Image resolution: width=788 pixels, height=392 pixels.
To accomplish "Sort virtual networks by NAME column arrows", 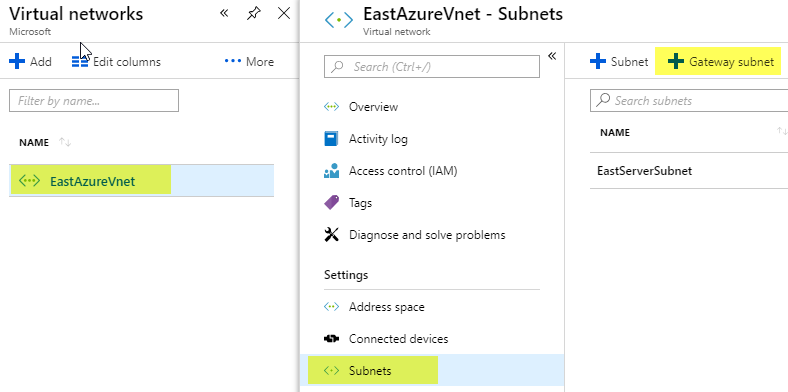I will coord(65,142).
